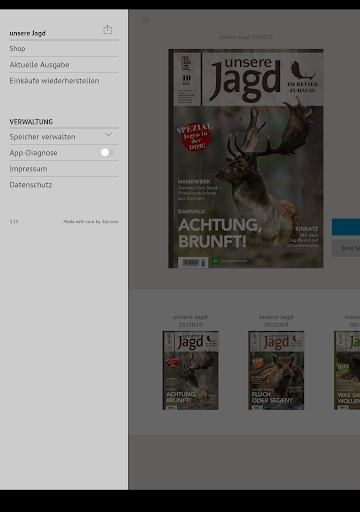The width and height of the screenshot is (360, 512).
Task: Click the 'Made with care by' link
Action: click(91, 221)
